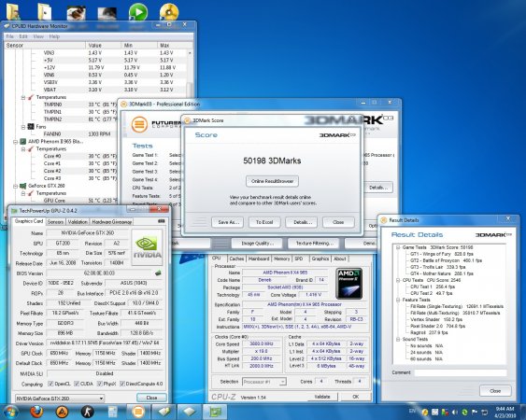526x420 pixels.
Task: Collapse Temperatures under GeForce GTX 260
Action: (23, 193)
